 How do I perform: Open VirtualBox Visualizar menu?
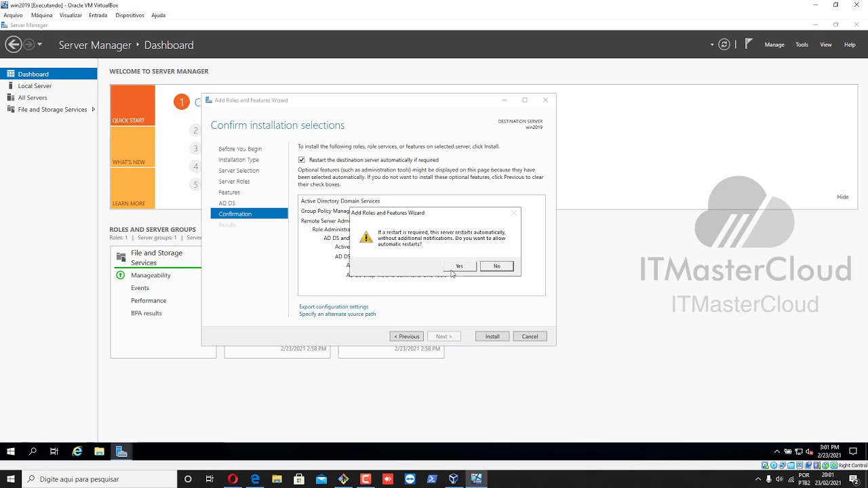71,15
